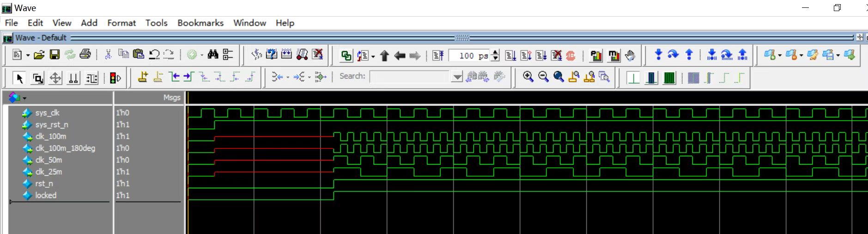The width and height of the screenshot is (868, 234).
Task: Click the Stop red circle icon
Action: (571, 56)
